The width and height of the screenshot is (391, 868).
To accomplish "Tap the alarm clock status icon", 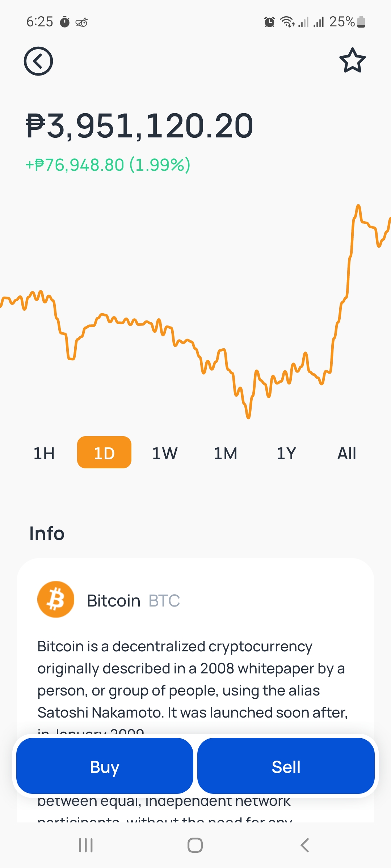I will [x=269, y=22].
